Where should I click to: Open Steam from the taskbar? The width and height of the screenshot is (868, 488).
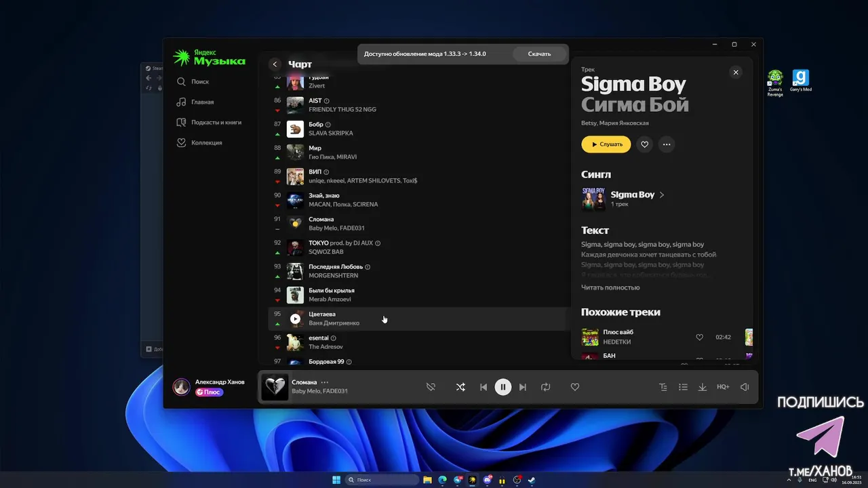(x=532, y=480)
